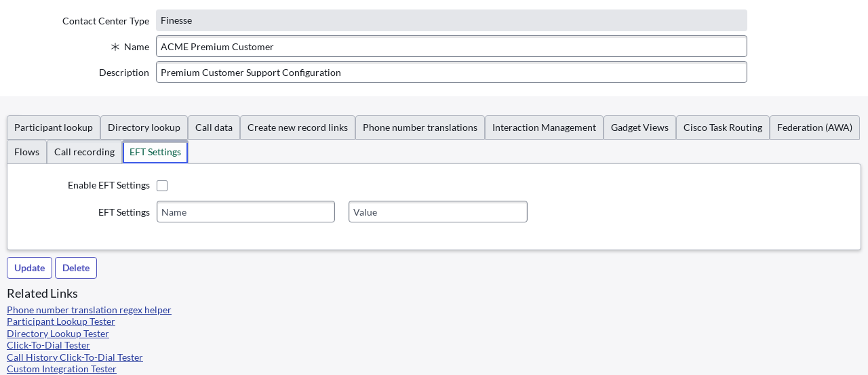This screenshot has height=375, width=868.
Task: Select the Contact Center Type Finesse field
Action: click(452, 20)
